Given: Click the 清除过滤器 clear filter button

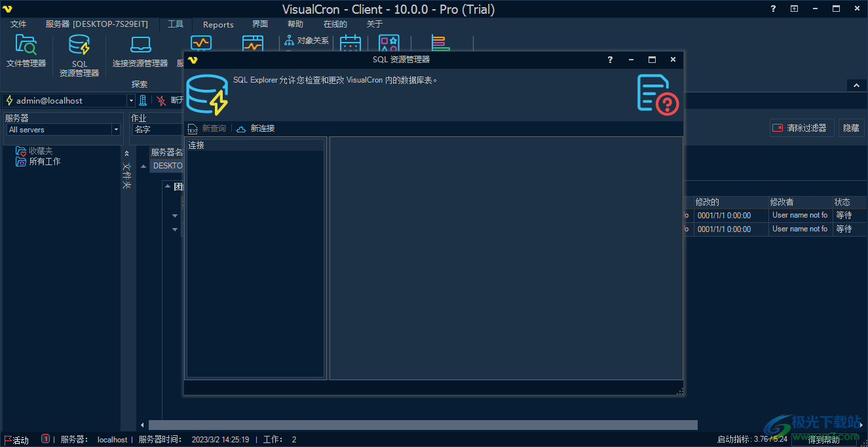Looking at the screenshot, I should point(801,128).
